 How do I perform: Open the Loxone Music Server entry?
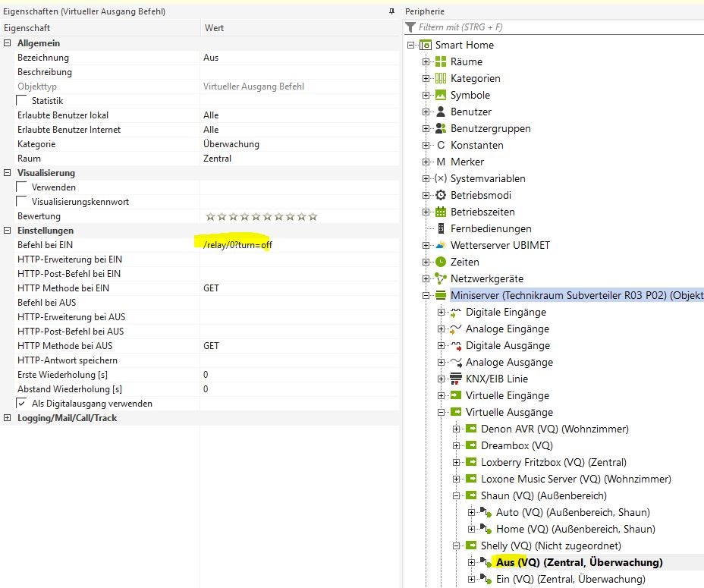click(x=575, y=479)
